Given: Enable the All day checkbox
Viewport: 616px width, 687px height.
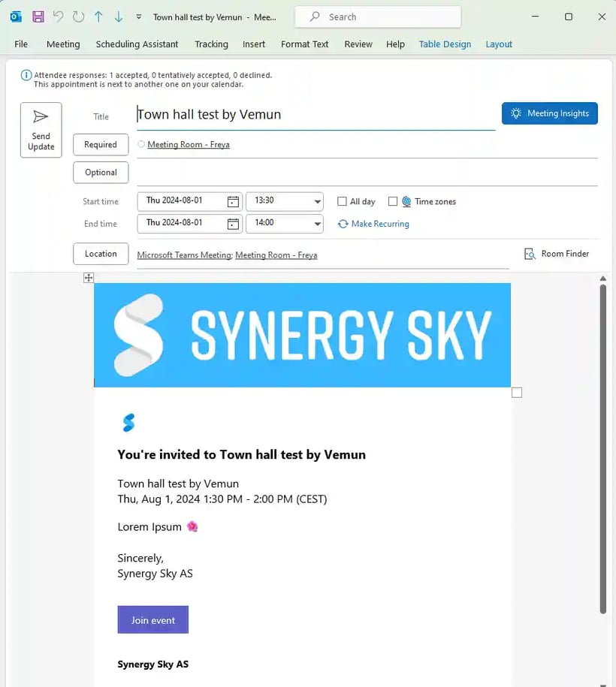Looking at the screenshot, I should point(342,201).
